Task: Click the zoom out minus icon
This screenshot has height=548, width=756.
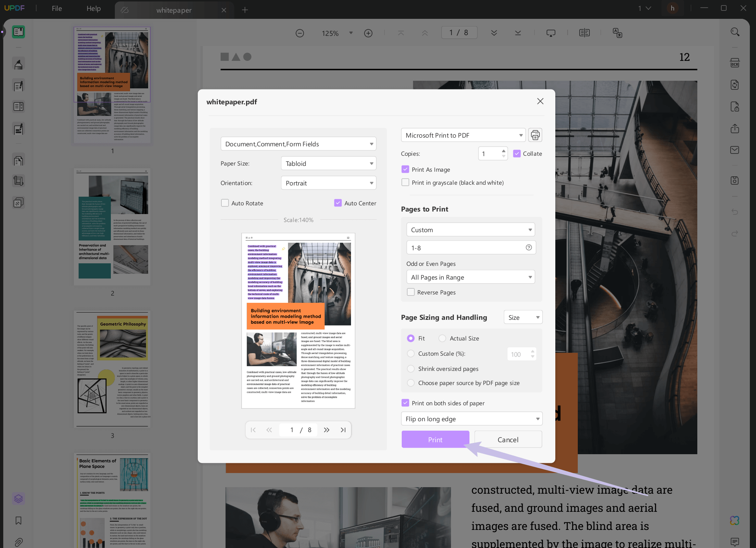Action: 300,33
